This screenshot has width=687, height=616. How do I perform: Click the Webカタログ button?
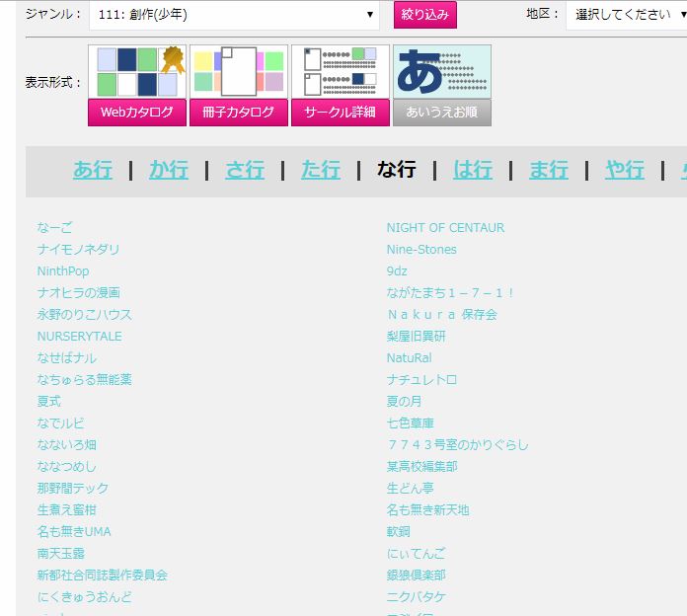137,113
